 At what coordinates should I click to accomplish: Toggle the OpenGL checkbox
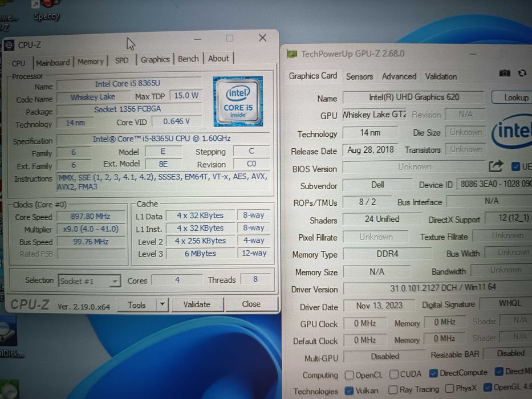pyautogui.click(x=488, y=387)
